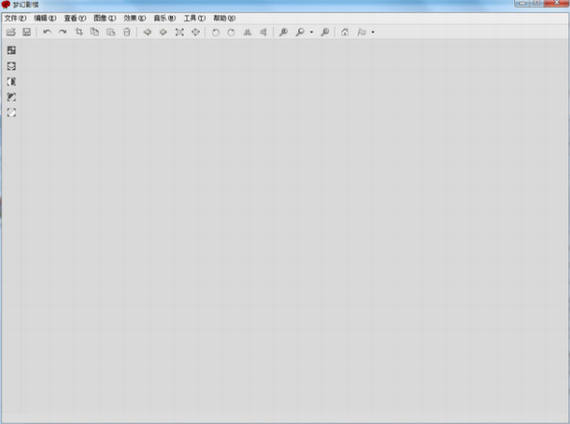Screen dimensions: 570x424
Task: Expand the zoom magnifier dropdown arrow
Action: [312, 32]
